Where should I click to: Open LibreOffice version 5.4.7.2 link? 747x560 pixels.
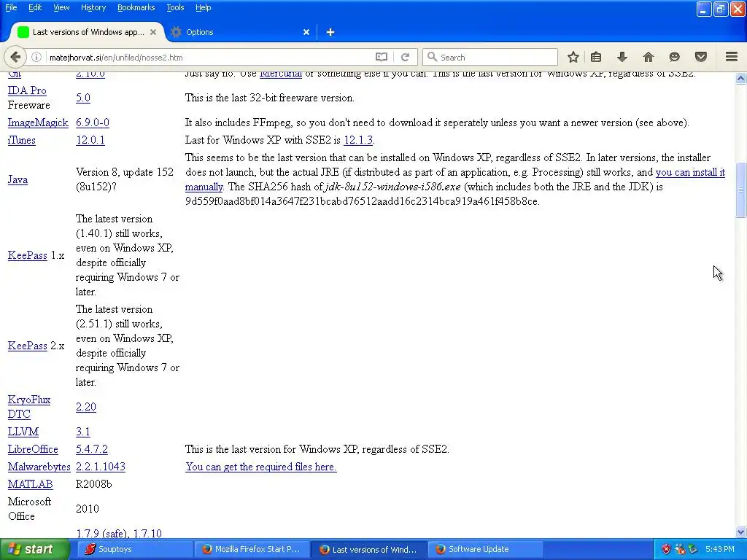point(91,449)
